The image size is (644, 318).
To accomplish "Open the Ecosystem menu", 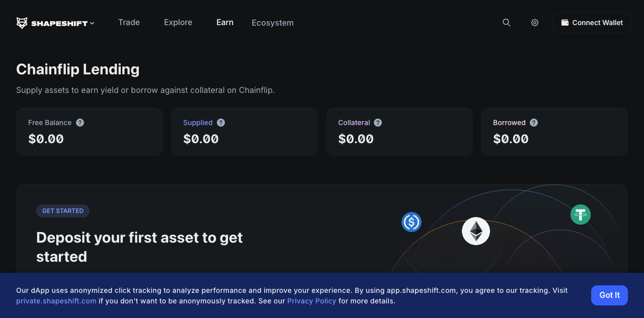I will pos(273,23).
